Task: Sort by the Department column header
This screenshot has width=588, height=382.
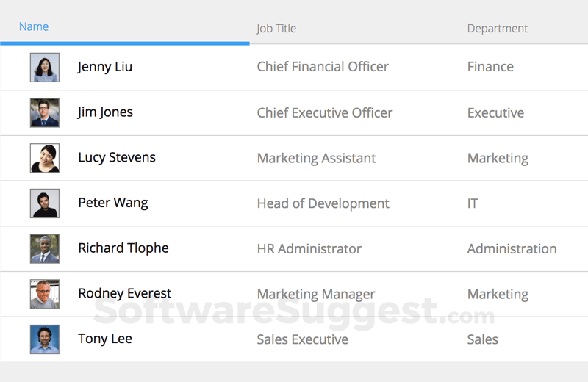Action: (x=498, y=29)
